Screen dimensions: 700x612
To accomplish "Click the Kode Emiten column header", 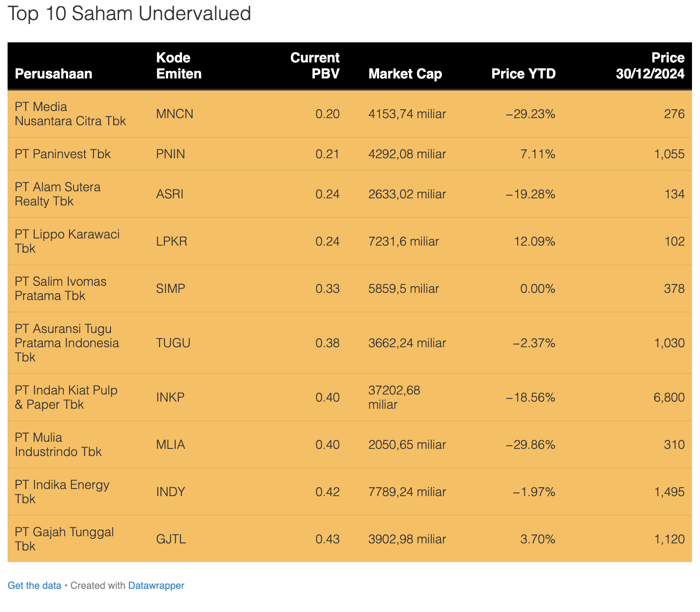I will 179,66.
